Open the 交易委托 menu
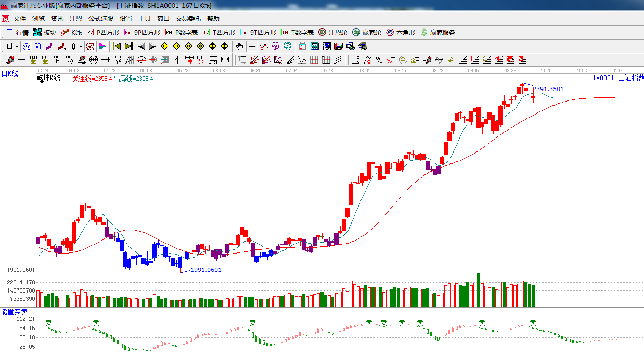644x354 pixels. 188,18
